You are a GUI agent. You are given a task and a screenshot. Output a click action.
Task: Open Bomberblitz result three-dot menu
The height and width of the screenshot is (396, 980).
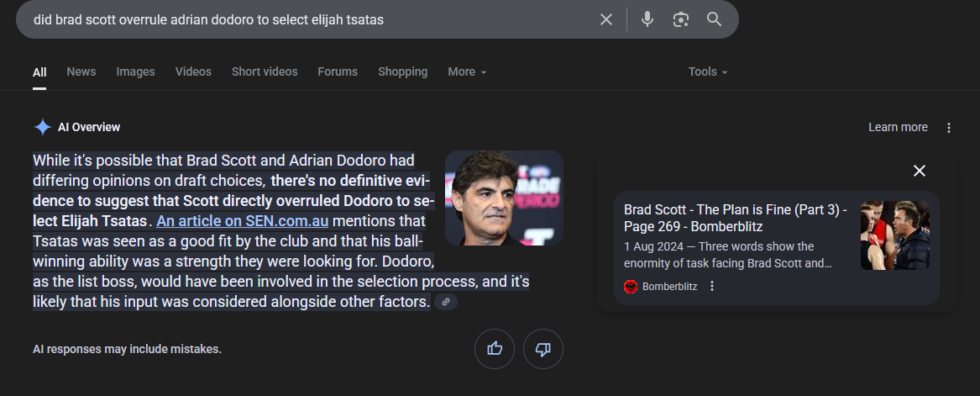pyautogui.click(x=711, y=286)
